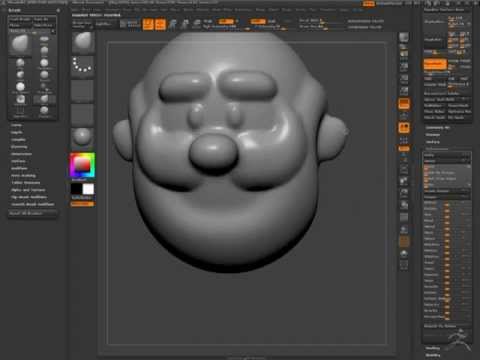Select the Rotate transform tool in top shelf
The image size is (480, 360).
[197, 24]
